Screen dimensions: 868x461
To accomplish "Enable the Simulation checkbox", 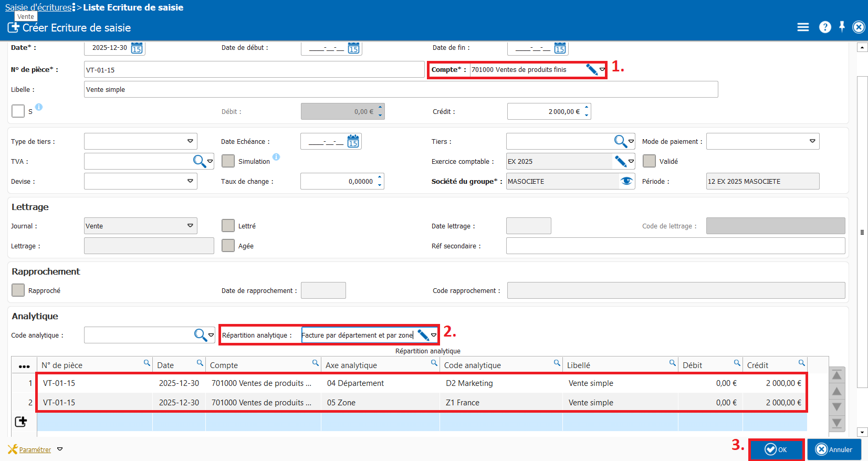I will (x=228, y=161).
